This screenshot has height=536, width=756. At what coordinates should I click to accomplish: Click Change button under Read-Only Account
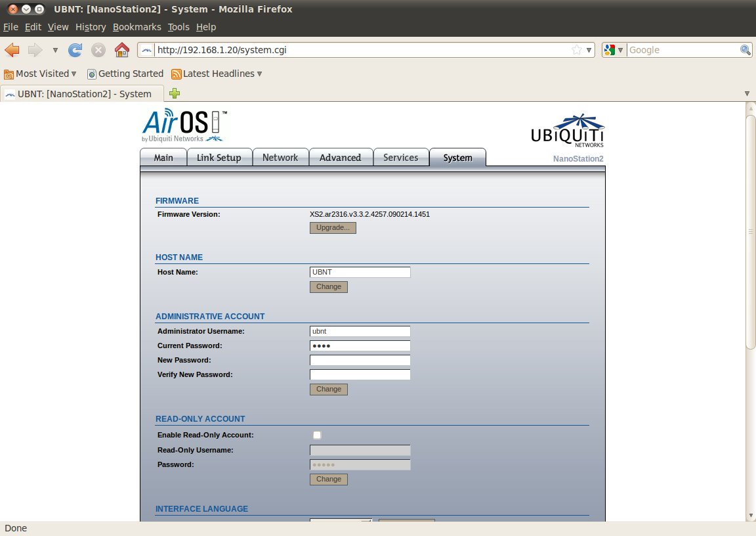click(328, 479)
